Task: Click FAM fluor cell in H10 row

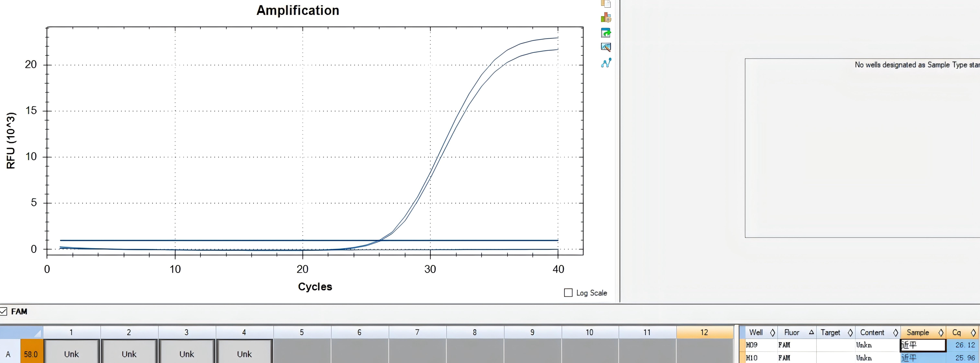Action: pos(797,358)
